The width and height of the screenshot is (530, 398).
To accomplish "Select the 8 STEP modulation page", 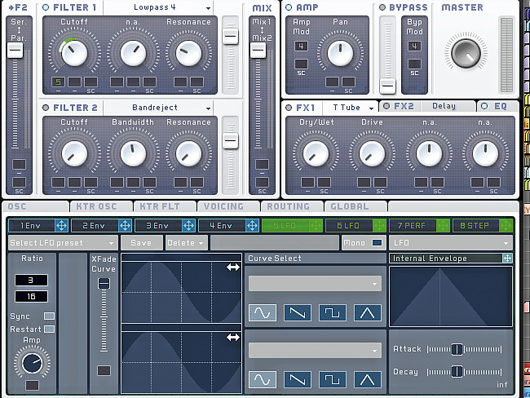I will coord(476,226).
